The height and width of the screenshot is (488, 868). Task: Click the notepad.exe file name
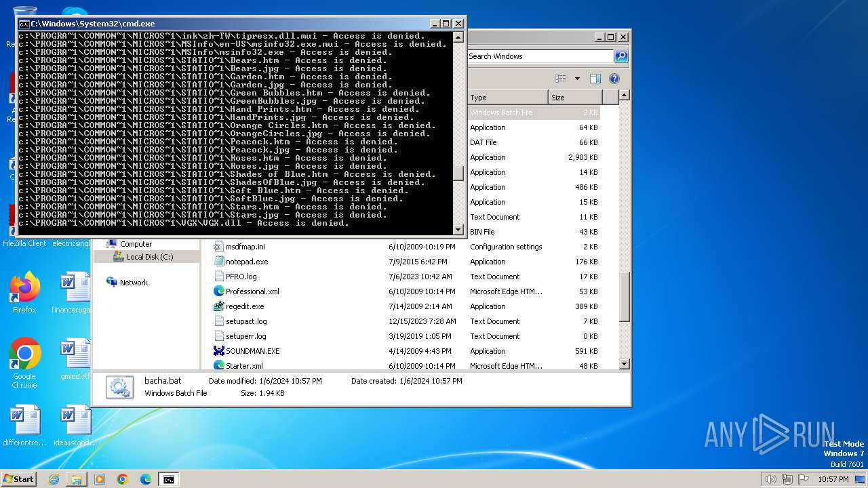coord(247,262)
